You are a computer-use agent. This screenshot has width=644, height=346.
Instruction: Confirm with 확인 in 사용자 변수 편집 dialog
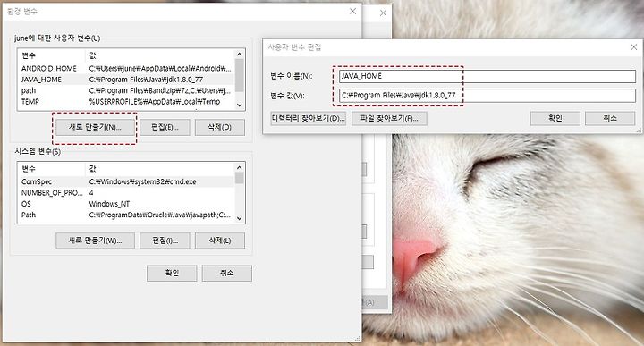[555, 118]
